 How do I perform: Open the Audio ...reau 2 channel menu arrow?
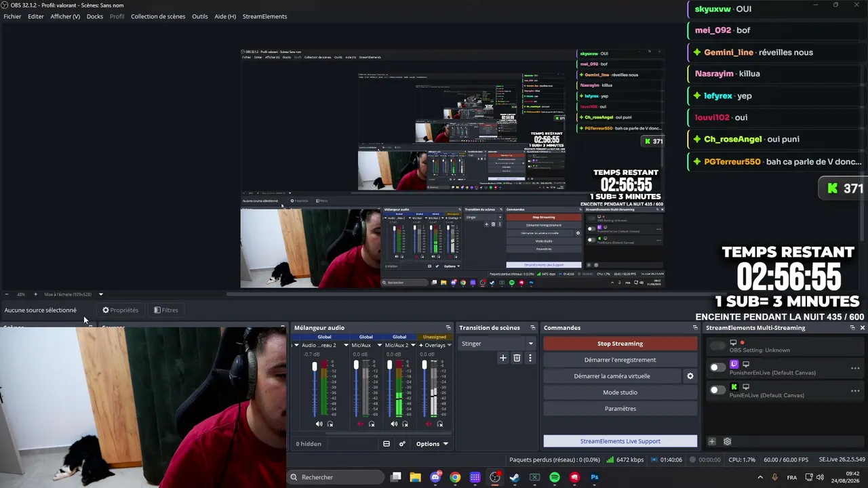click(346, 345)
